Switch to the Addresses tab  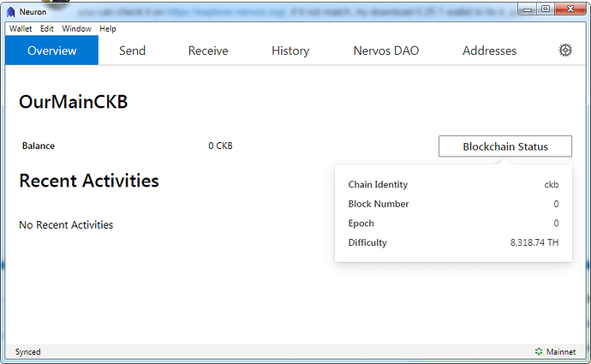[490, 51]
